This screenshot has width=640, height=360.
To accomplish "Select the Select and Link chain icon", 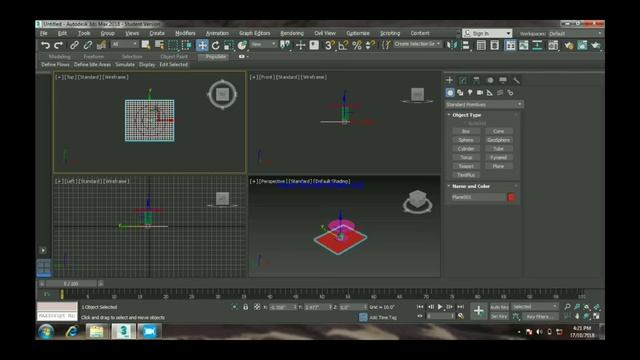I will coord(74,45).
